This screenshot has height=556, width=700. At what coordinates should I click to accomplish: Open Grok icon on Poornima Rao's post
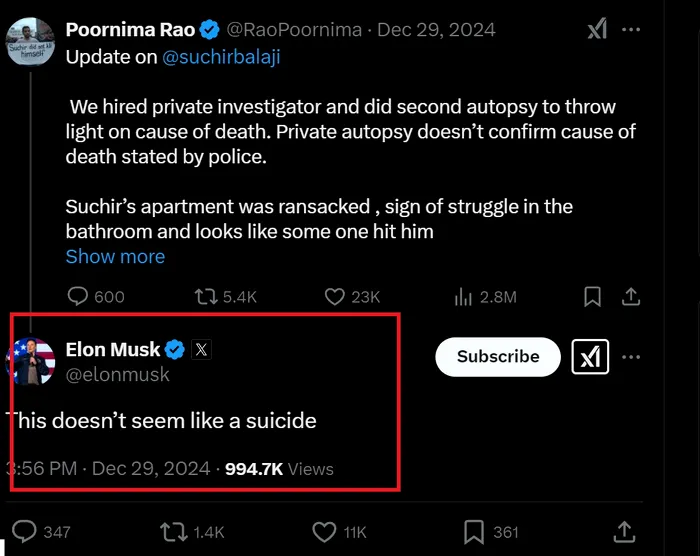pyautogui.click(x=597, y=29)
